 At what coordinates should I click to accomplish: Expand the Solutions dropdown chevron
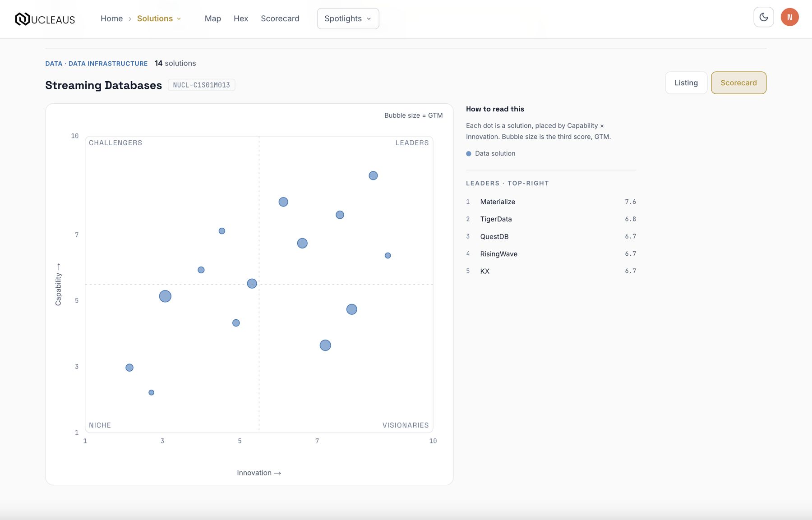[x=179, y=19]
